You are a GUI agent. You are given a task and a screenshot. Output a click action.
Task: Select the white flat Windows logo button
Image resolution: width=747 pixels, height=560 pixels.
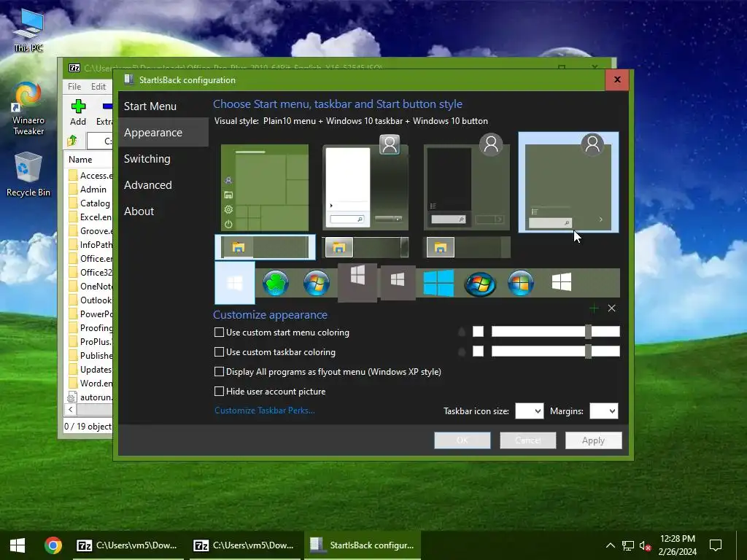(x=562, y=282)
